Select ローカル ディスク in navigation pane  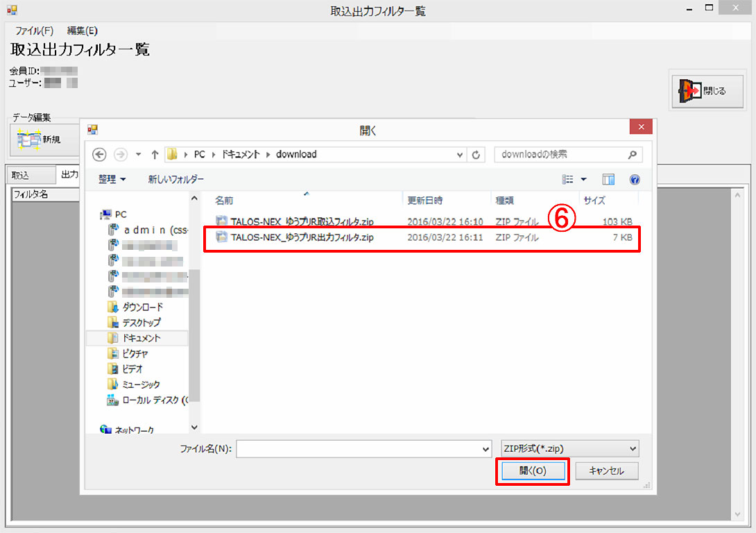pyautogui.click(x=154, y=400)
